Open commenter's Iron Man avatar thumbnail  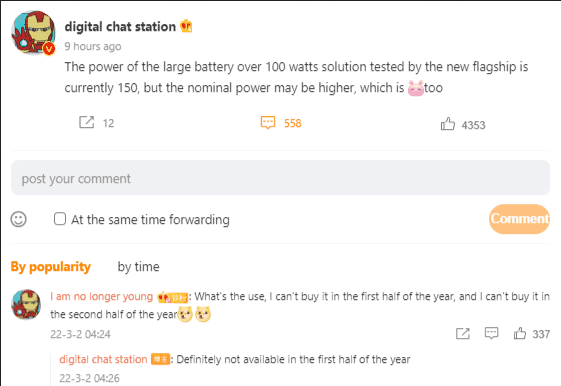tap(26, 304)
